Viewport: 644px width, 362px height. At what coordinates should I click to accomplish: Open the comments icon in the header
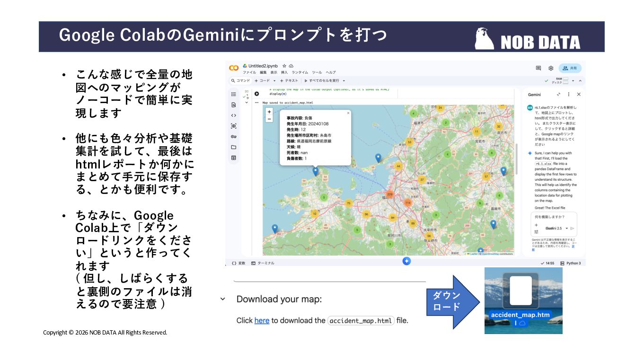pyautogui.click(x=538, y=68)
